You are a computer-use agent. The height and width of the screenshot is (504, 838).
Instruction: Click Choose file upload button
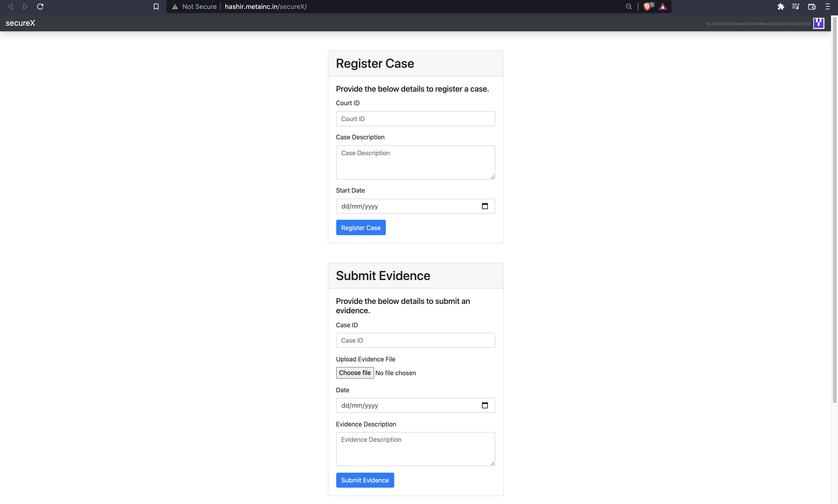(x=355, y=373)
